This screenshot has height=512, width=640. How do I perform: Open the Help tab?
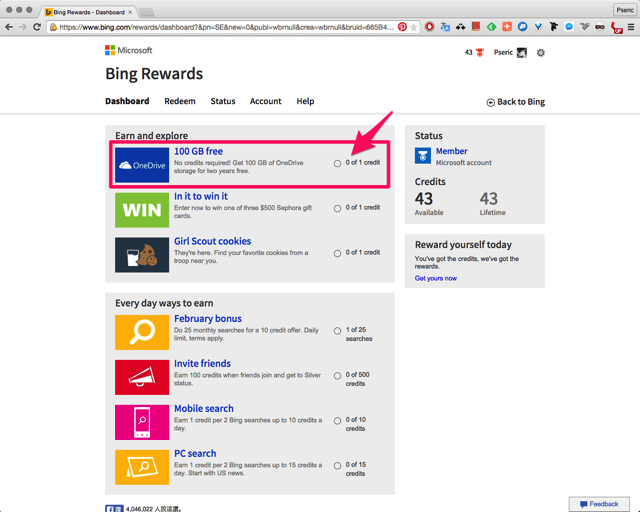pyautogui.click(x=305, y=101)
